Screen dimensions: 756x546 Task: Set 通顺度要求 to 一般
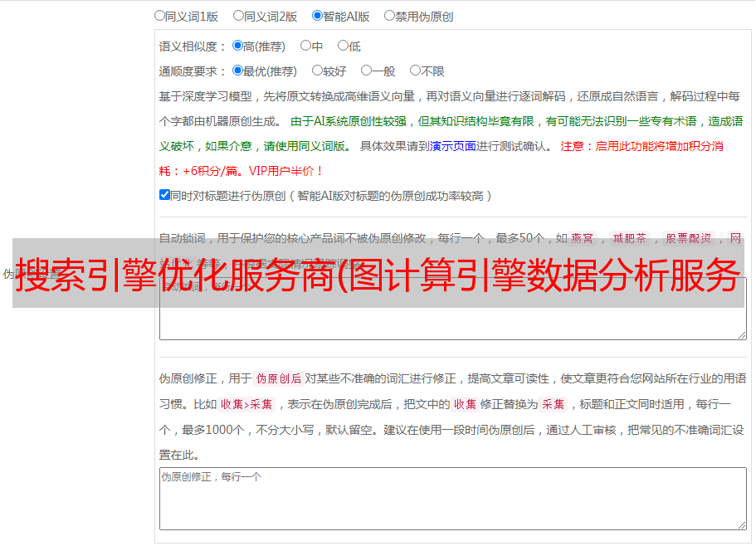[x=367, y=71]
